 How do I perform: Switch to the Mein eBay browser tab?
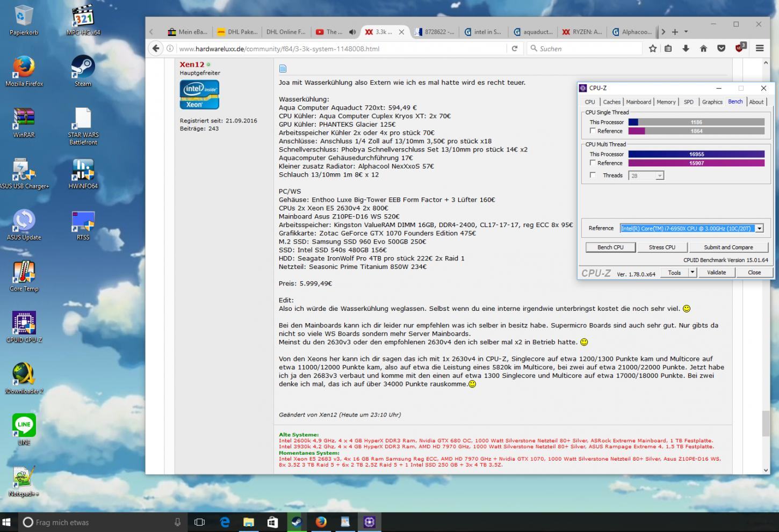pyautogui.click(x=187, y=32)
